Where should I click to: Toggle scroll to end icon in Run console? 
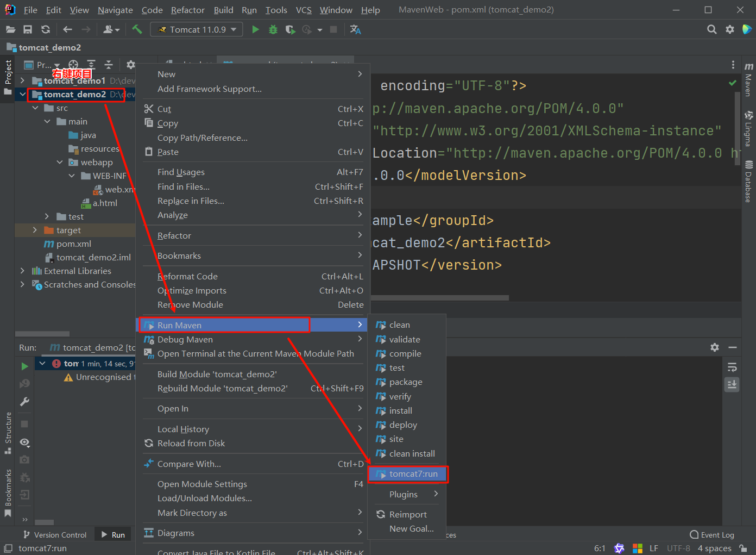click(732, 385)
